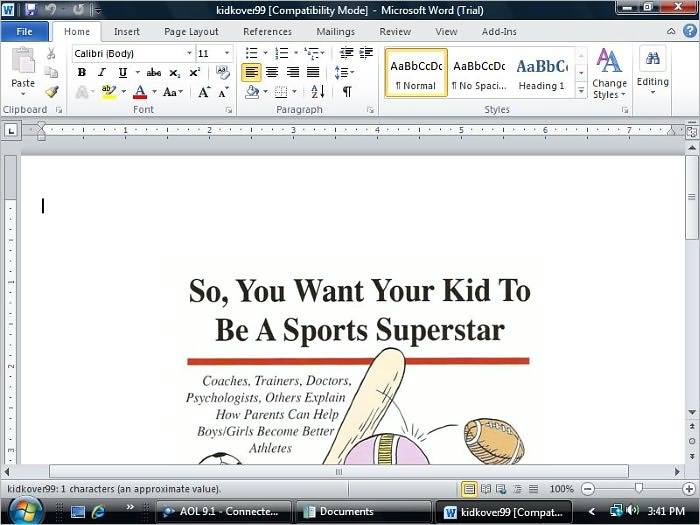Open line spacing dropdown
Viewport: 700px width, 525px height.
[344, 72]
